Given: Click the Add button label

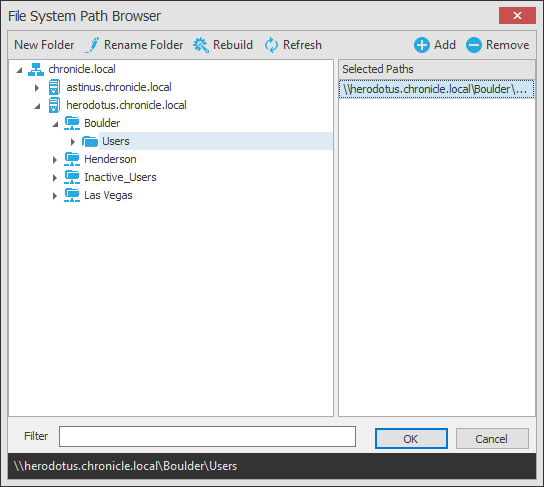Looking at the screenshot, I should point(445,45).
